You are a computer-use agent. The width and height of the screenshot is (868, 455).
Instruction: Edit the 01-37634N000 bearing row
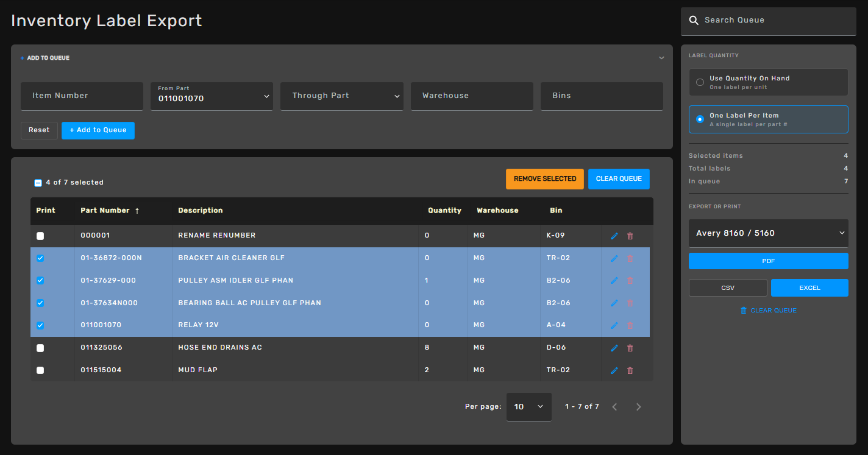[614, 303]
